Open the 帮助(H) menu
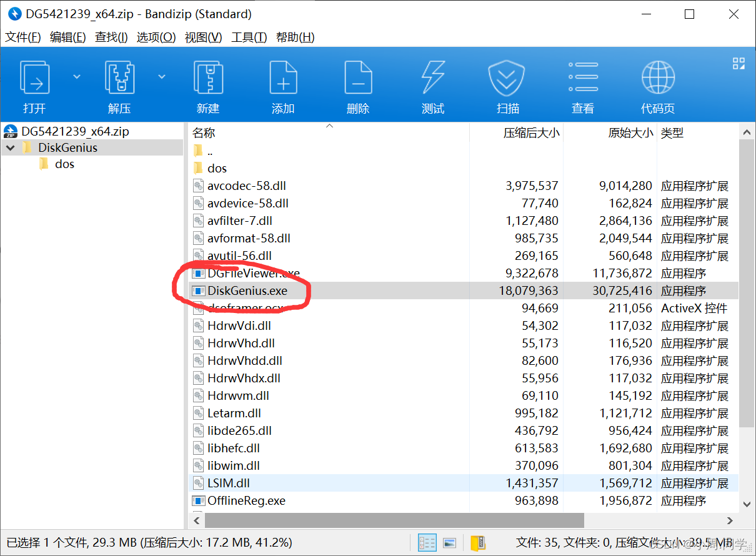The image size is (756, 556). [295, 37]
